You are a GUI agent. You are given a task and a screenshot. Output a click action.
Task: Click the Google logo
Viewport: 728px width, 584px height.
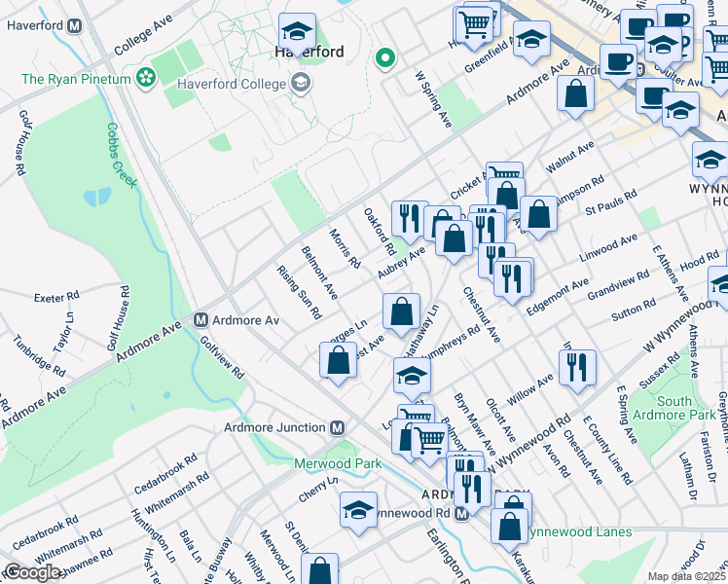pos(32,572)
